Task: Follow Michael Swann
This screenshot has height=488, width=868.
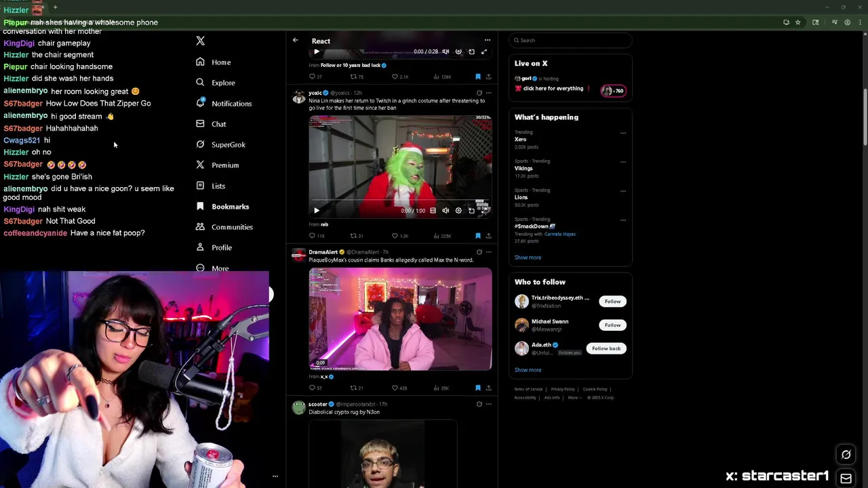Action: tap(612, 325)
